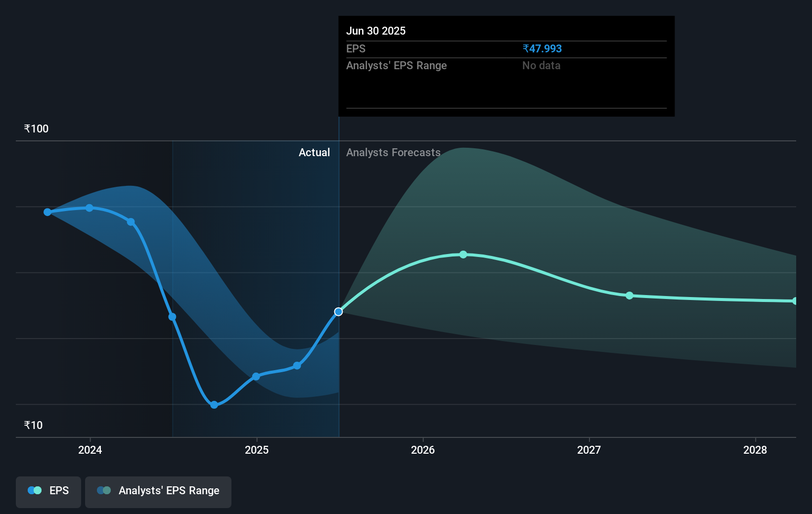Select the Jun 30 2025 EPS data point

pyautogui.click(x=338, y=312)
